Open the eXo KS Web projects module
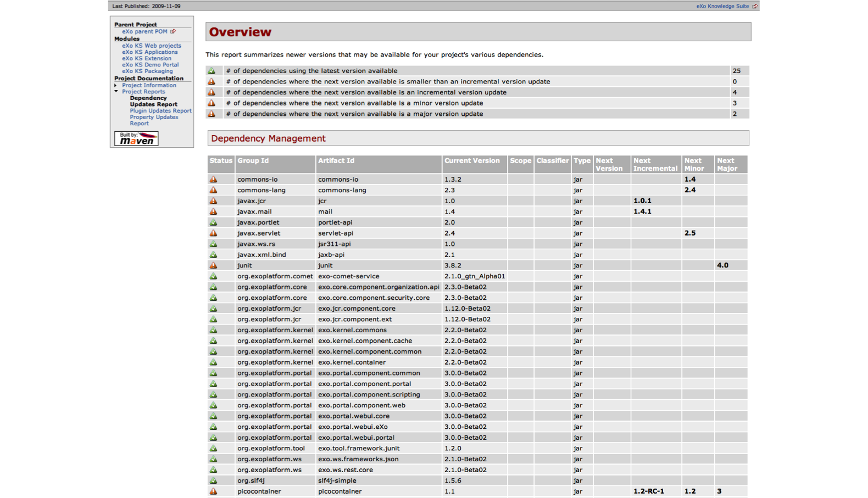The height and width of the screenshot is (498, 868). (x=152, y=46)
